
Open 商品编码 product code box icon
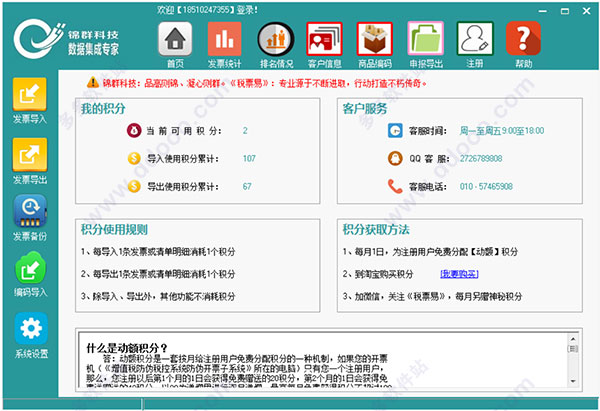point(375,39)
